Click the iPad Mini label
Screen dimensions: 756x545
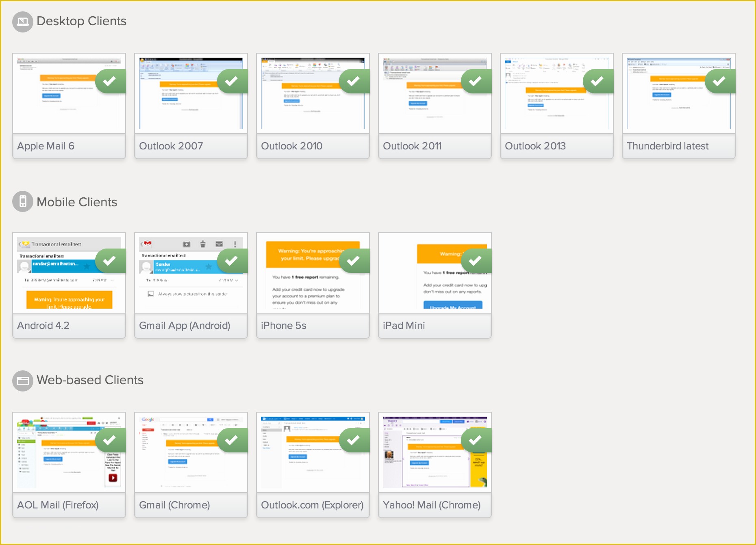coord(404,326)
